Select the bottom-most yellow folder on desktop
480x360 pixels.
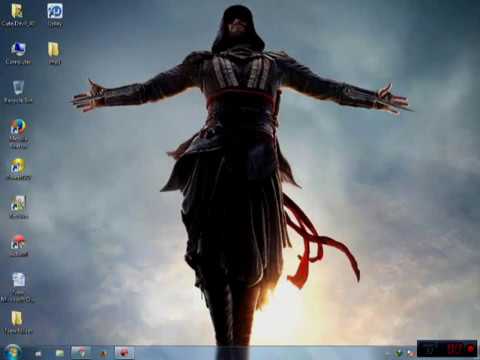point(17,318)
